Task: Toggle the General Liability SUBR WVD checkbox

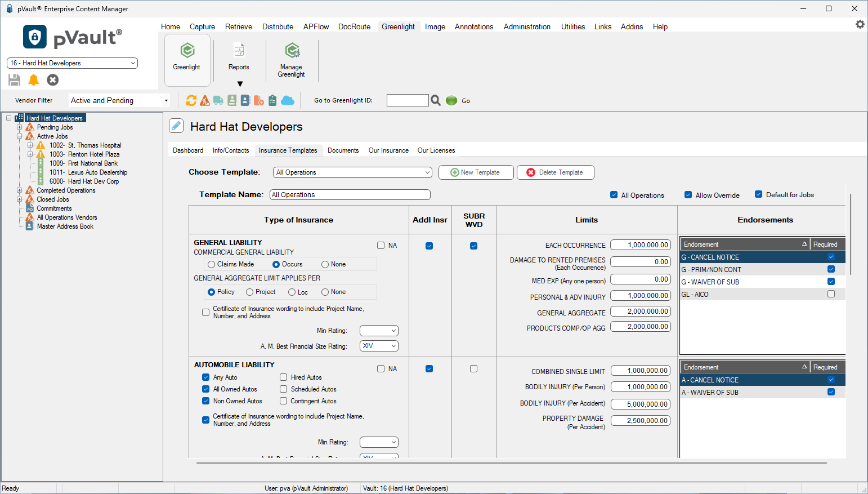Action: point(473,246)
